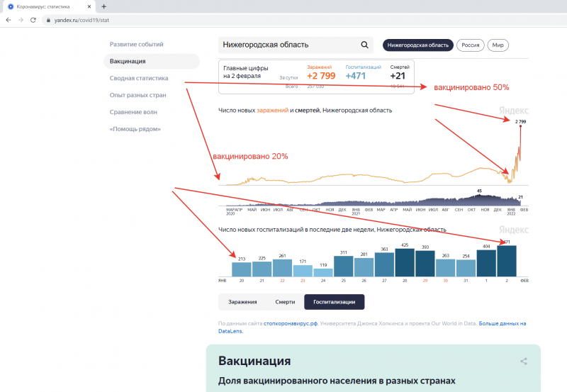This screenshot has height=392, width=567.
Task: Select the Мир region pill
Action: (x=499, y=45)
